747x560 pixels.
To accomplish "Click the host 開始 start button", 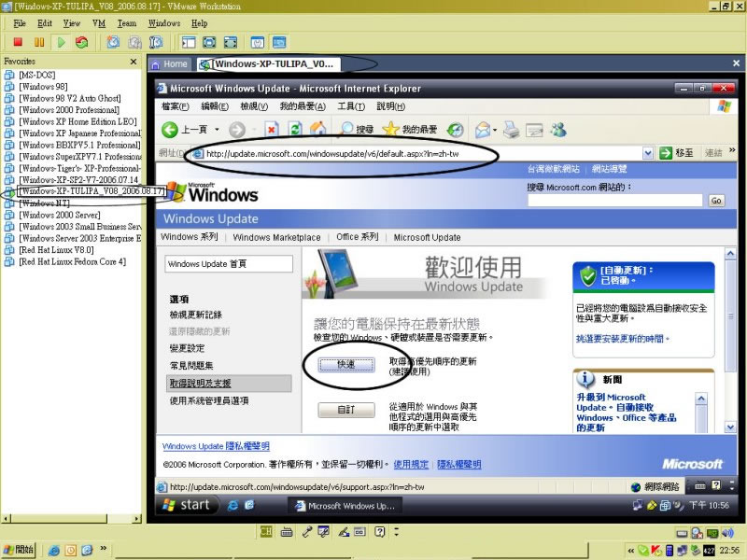I will pyautogui.click(x=18, y=550).
